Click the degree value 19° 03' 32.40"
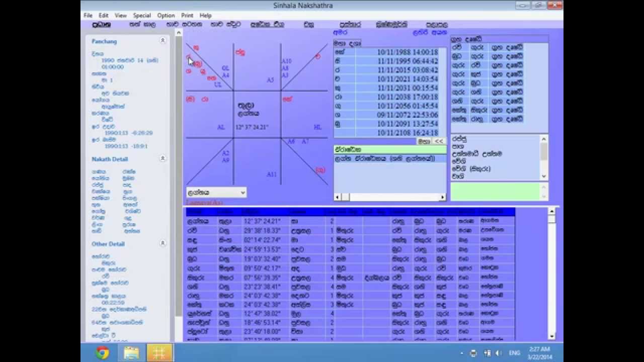Screen dimensions: 644x362 tap(262, 258)
